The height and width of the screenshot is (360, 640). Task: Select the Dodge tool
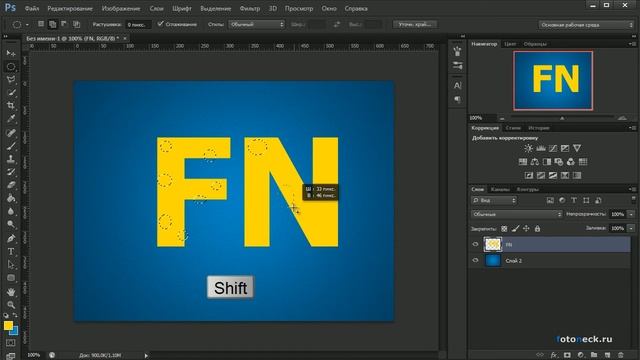click(x=11, y=224)
